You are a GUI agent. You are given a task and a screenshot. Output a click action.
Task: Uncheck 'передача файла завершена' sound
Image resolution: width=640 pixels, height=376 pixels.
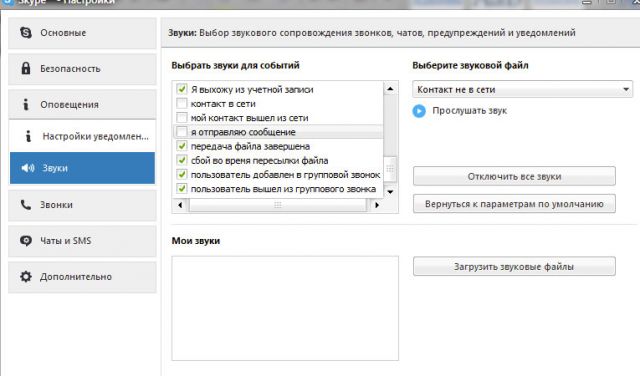pos(182,146)
